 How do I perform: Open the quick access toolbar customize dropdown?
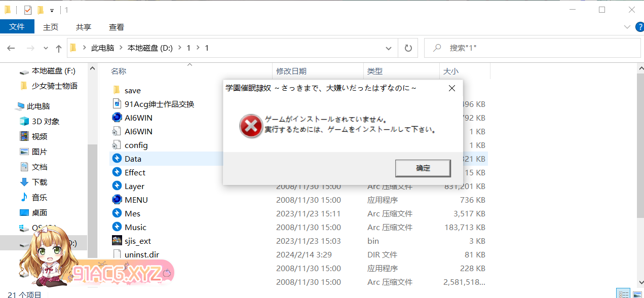point(52,10)
